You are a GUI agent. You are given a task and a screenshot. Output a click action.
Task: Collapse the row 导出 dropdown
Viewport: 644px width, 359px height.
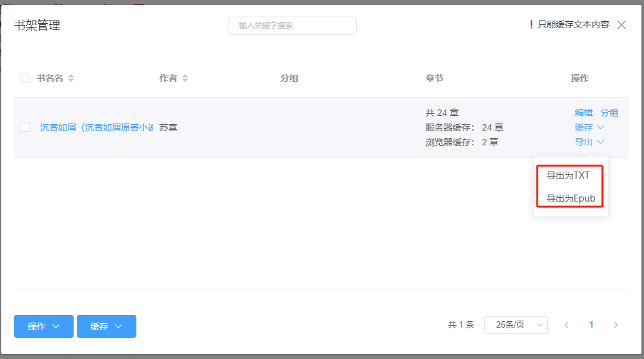589,142
